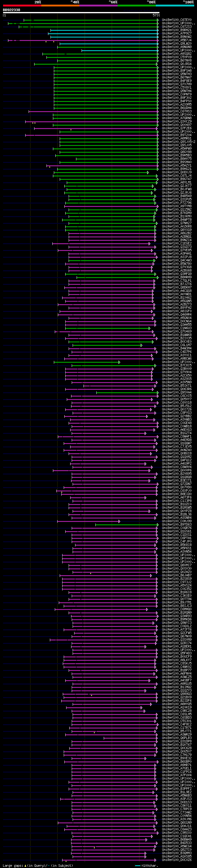Open hit UniRef100_C6T2S3

point(177,26)
